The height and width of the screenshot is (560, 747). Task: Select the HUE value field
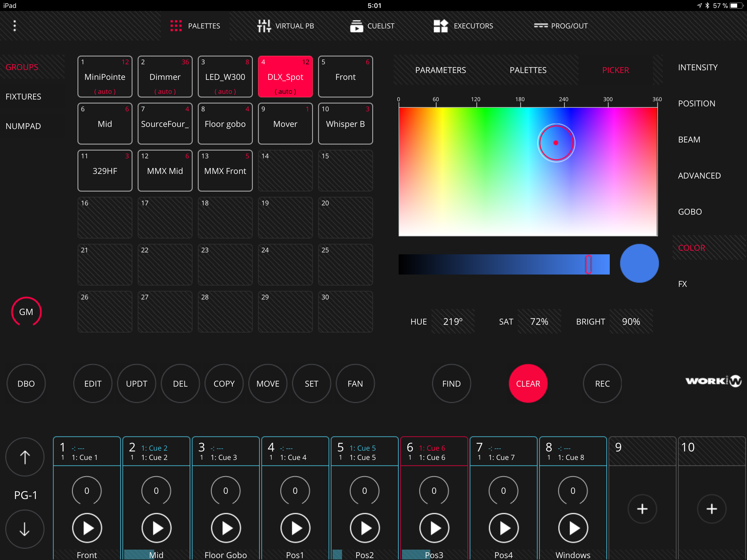click(453, 322)
